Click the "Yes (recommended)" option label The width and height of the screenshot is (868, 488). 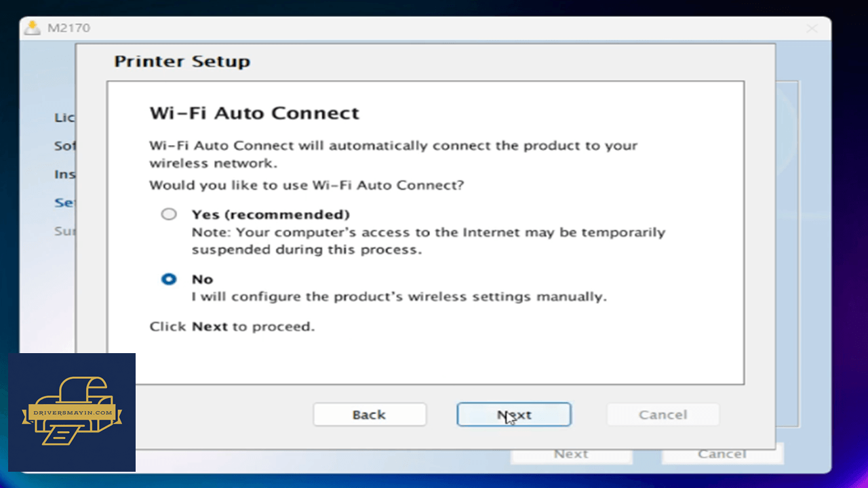pyautogui.click(x=271, y=215)
